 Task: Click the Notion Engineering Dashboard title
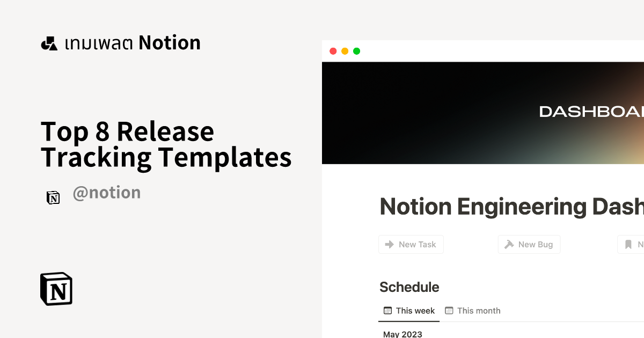pyautogui.click(x=510, y=207)
